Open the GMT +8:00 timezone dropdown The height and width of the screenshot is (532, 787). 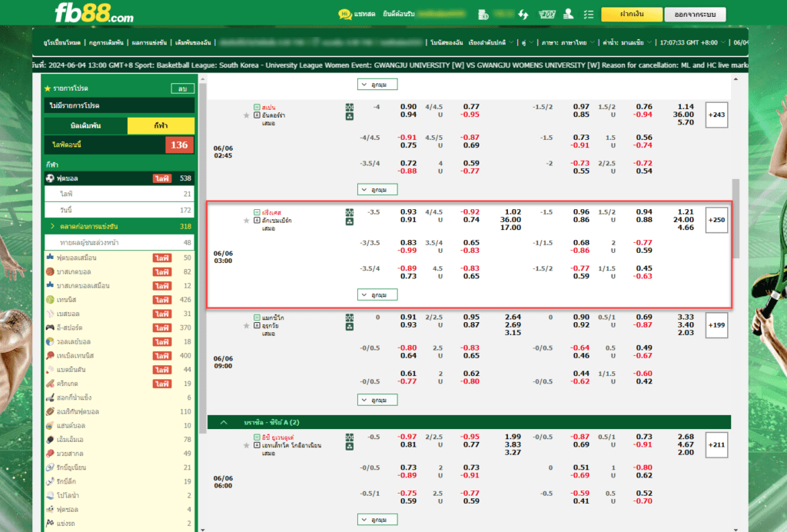[x=692, y=42]
